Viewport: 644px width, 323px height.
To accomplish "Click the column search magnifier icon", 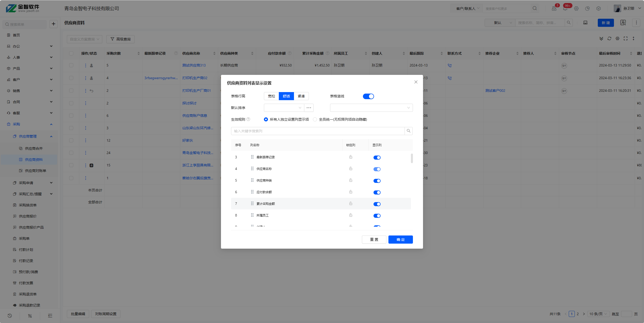I will click(408, 131).
